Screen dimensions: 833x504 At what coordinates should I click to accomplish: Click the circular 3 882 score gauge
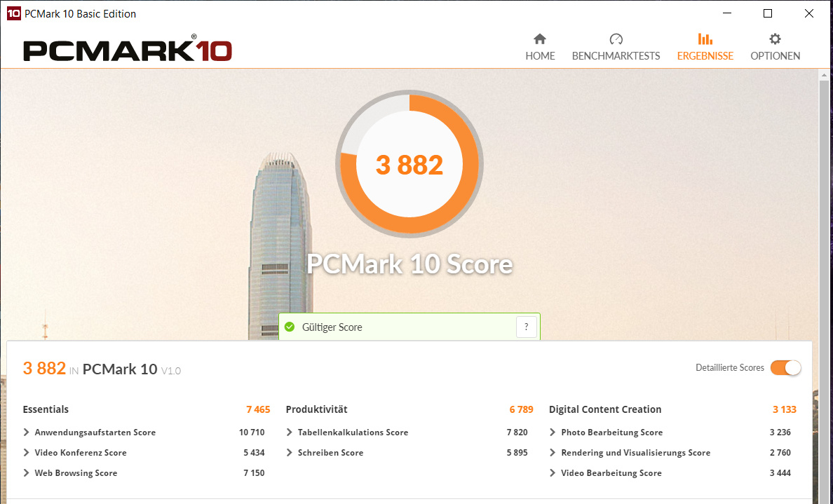click(409, 164)
